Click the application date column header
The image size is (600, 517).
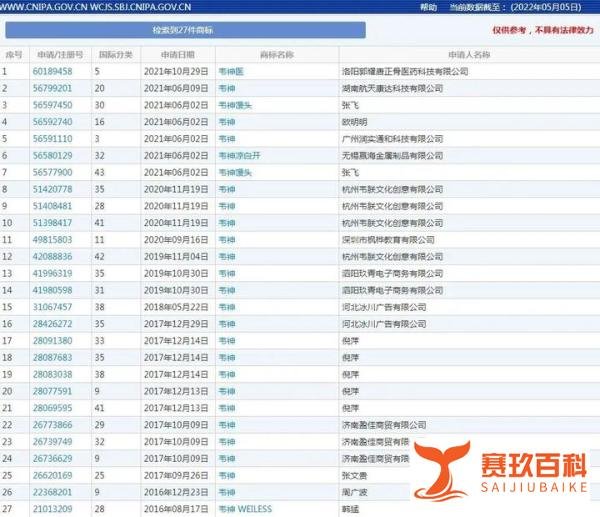(x=178, y=55)
